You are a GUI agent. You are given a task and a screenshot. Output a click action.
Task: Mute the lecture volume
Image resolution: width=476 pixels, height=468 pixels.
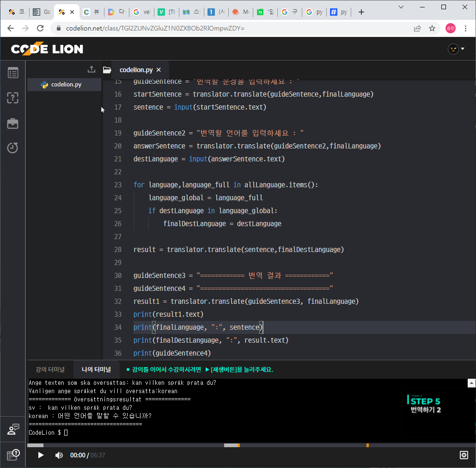pos(59,455)
